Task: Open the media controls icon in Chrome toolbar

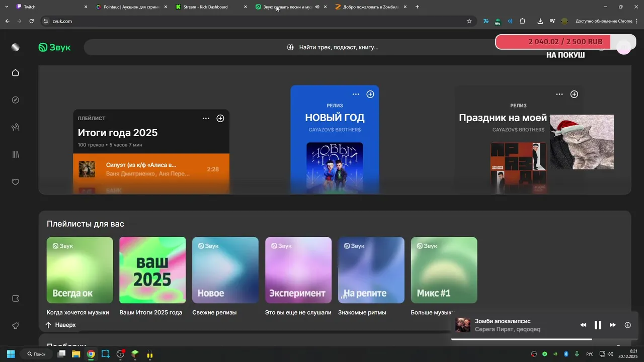Action: [552, 21]
